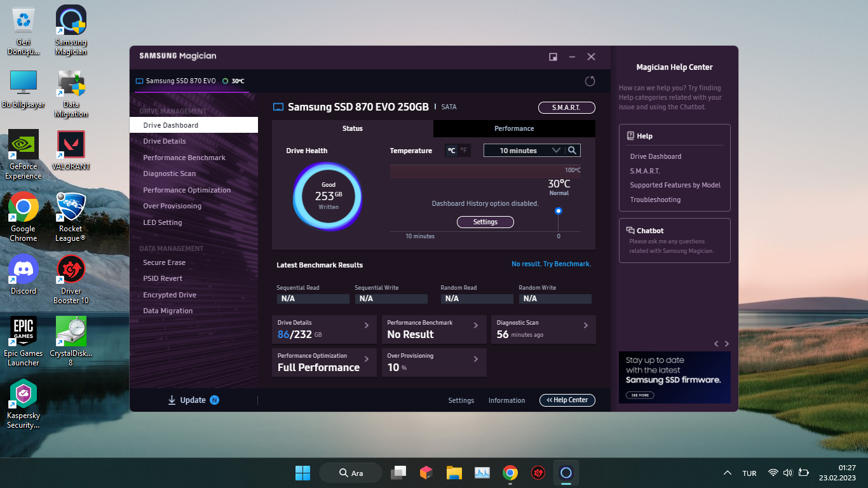Click the taskbar Ara search box
The width and height of the screenshot is (868, 488).
pos(351,473)
